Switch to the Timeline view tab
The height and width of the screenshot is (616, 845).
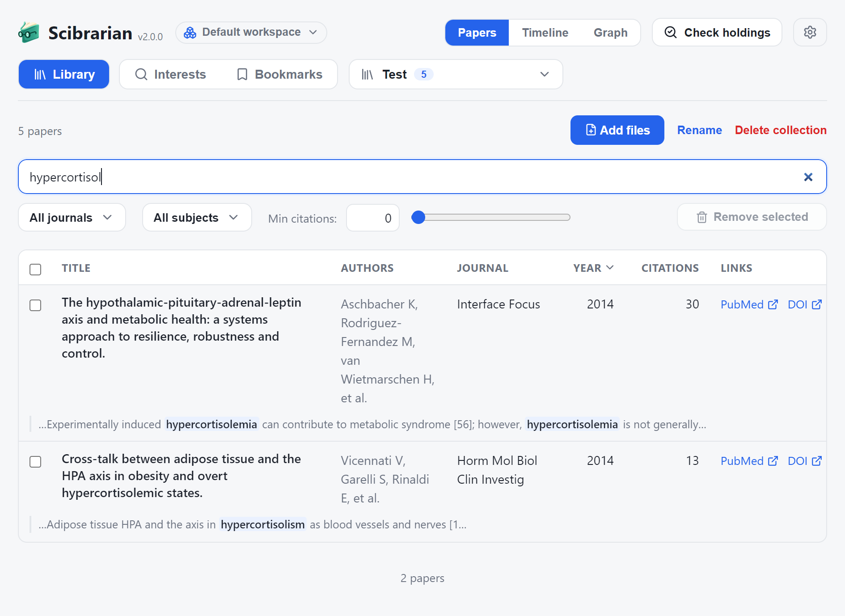545,33
